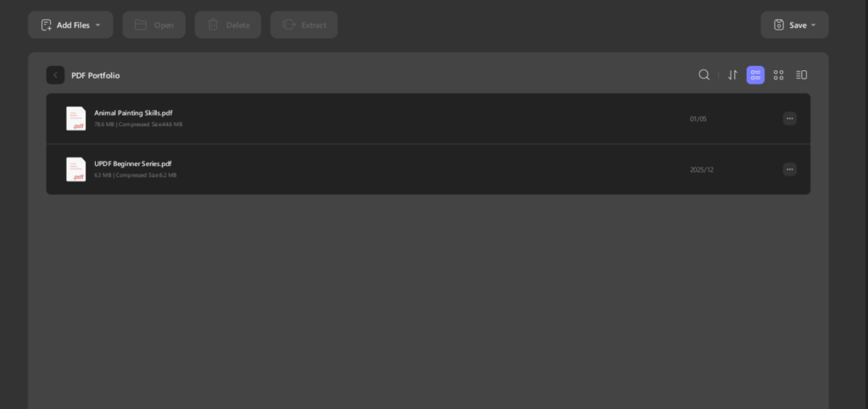Switch to list view layout
The height and width of the screenshot is (409, 868).
755,75
